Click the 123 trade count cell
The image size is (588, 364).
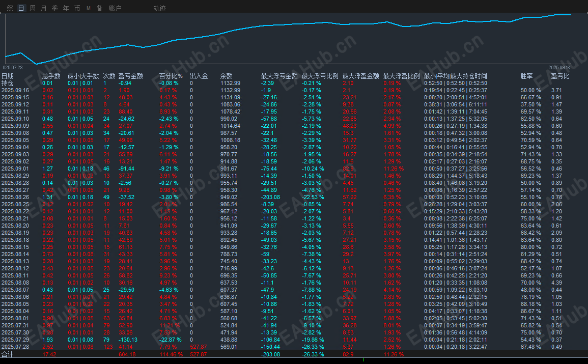click(x=108, y=347)
